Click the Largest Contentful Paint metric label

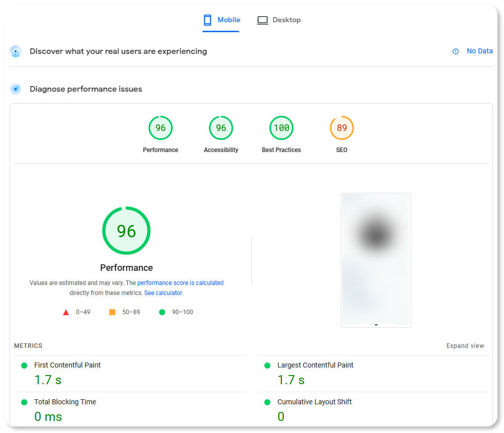click(x=315, y=365)
